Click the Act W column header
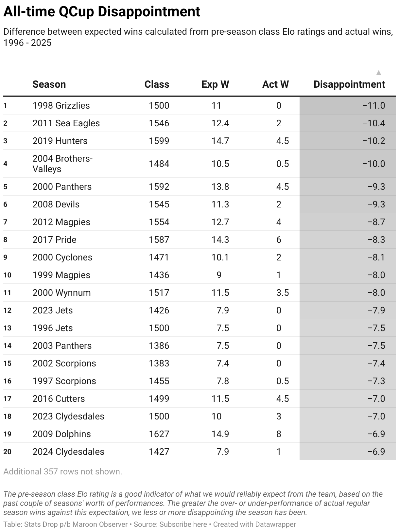Viewport: 399px width, 532px height. click(x=275, y=84)
